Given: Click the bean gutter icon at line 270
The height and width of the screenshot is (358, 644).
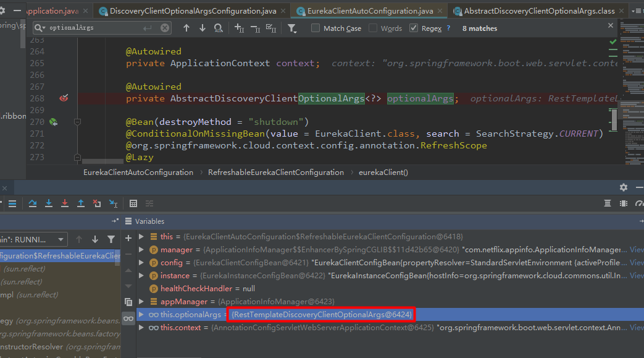Looking at the screenshot, I should 53,122.
